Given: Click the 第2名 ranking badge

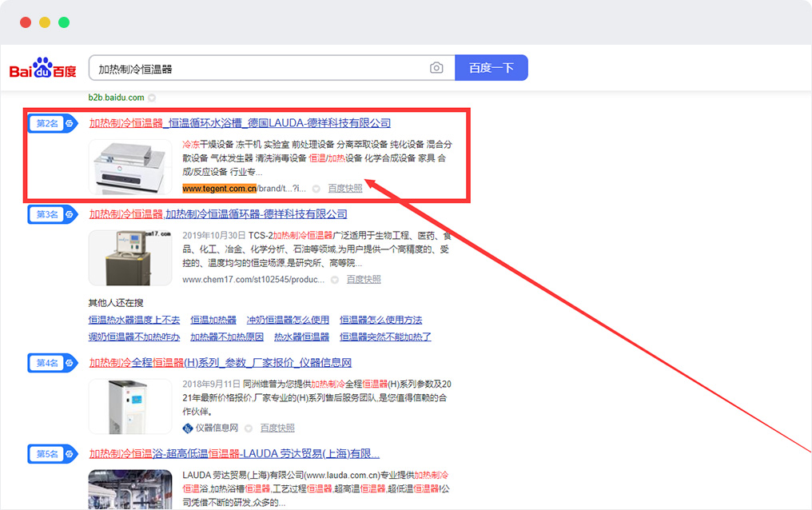Looking at the screenshot, I should (53, 123).
